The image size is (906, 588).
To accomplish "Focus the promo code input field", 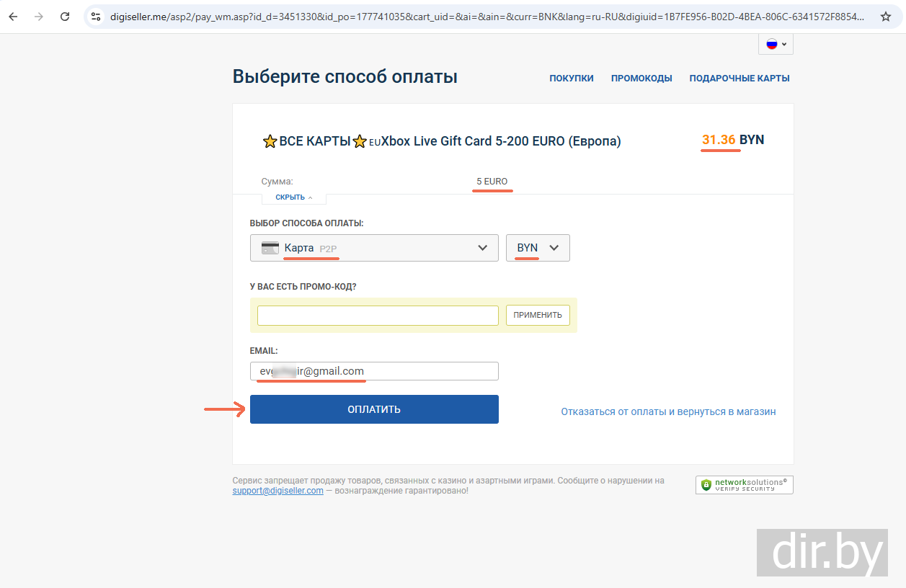I will (378, 316).
